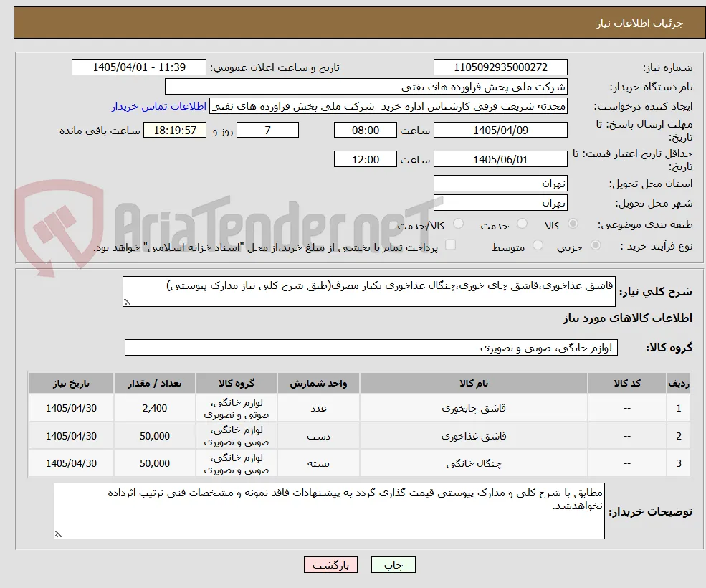Viewport: 706px width, 588px height.
Task: Select the جزیی purchase type radio
Action: 595,245
